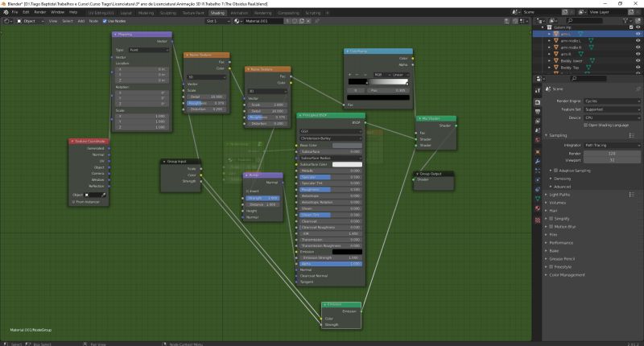Open the Mapping node Type dropdown

148,50
